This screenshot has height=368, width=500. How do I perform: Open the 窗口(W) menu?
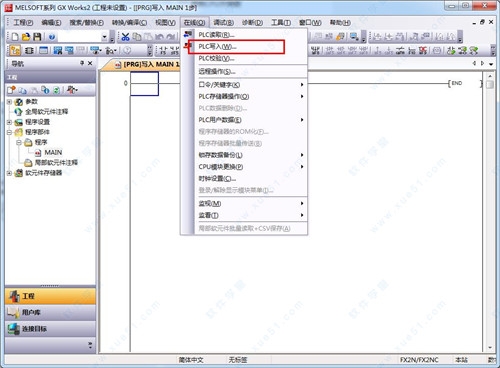click(310, 23)
